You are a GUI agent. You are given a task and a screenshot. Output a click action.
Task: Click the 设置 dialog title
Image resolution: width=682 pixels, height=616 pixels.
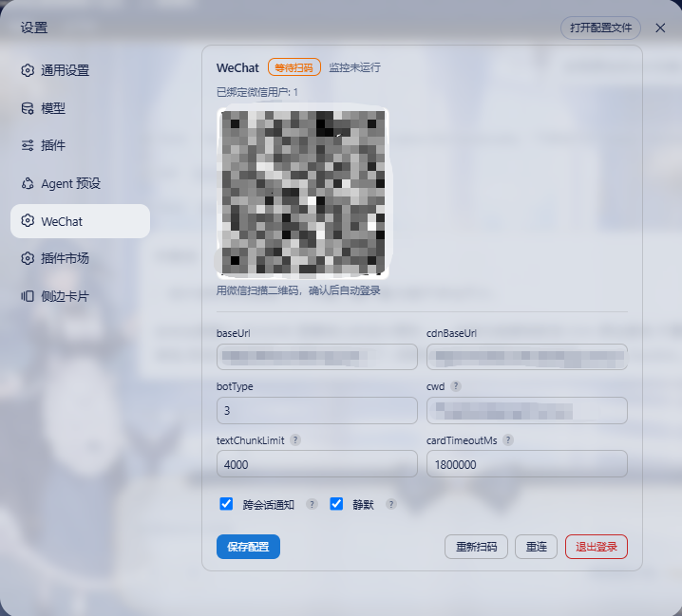tap(34, 28)
